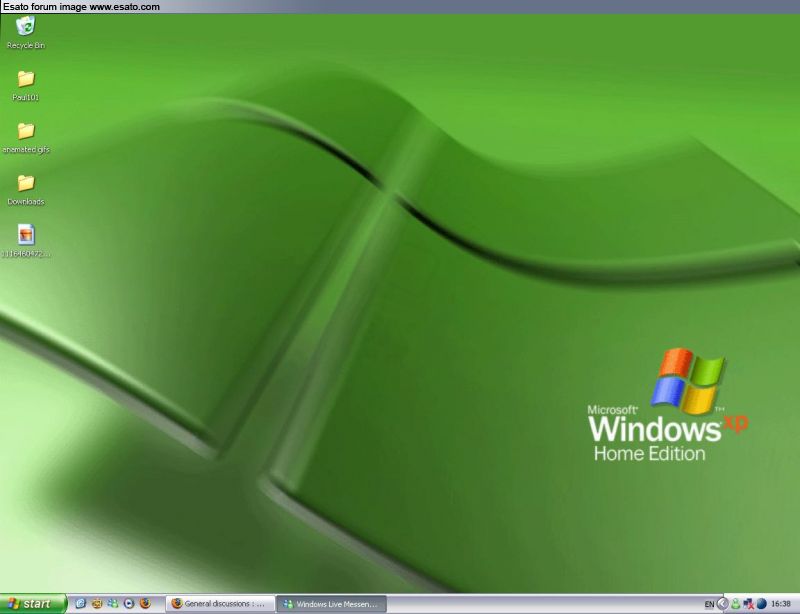Launch Internet Explorer from Quick Launch
800x614 pixels.
coord(80,604)
